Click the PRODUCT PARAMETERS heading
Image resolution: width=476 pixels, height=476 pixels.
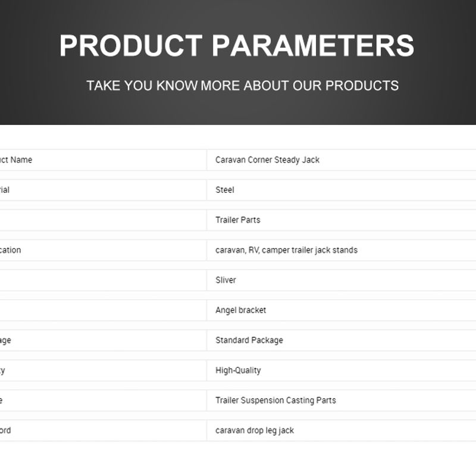click(237, 46)
